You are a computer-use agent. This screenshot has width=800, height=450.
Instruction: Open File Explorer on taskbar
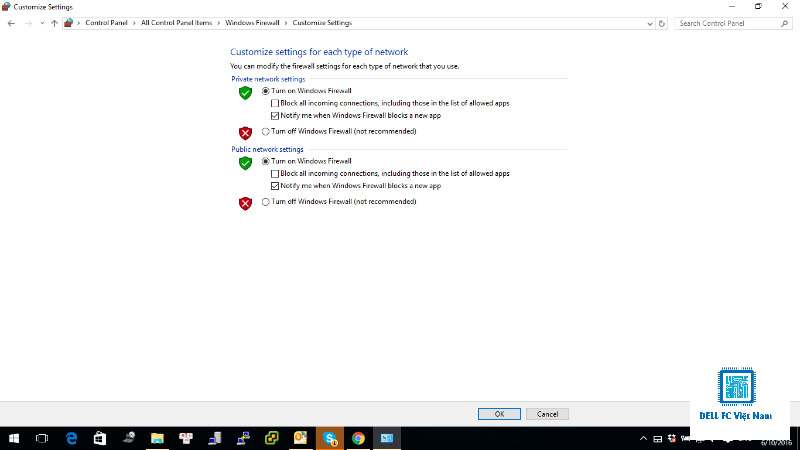point(157,438)
